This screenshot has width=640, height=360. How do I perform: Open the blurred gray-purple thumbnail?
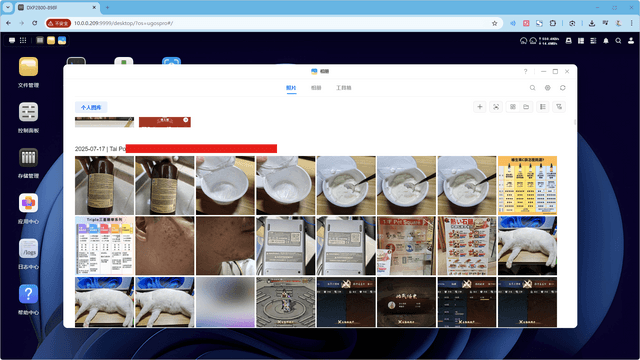coord(225,302)
